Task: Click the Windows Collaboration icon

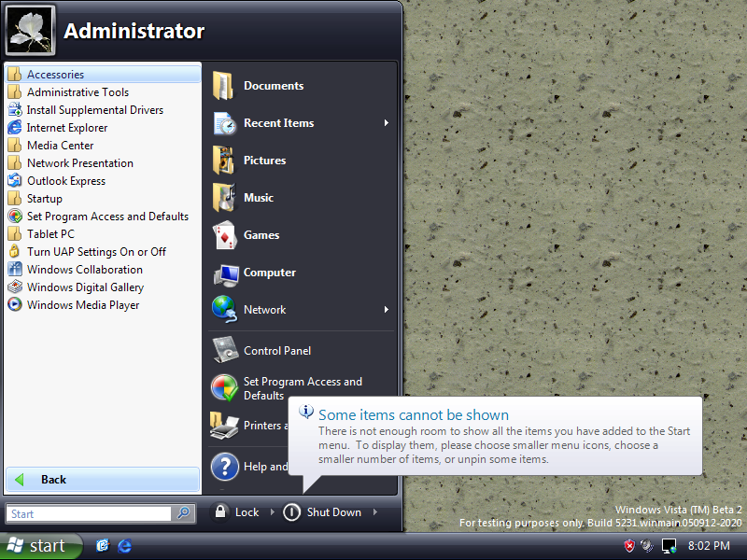Action: 15,269
